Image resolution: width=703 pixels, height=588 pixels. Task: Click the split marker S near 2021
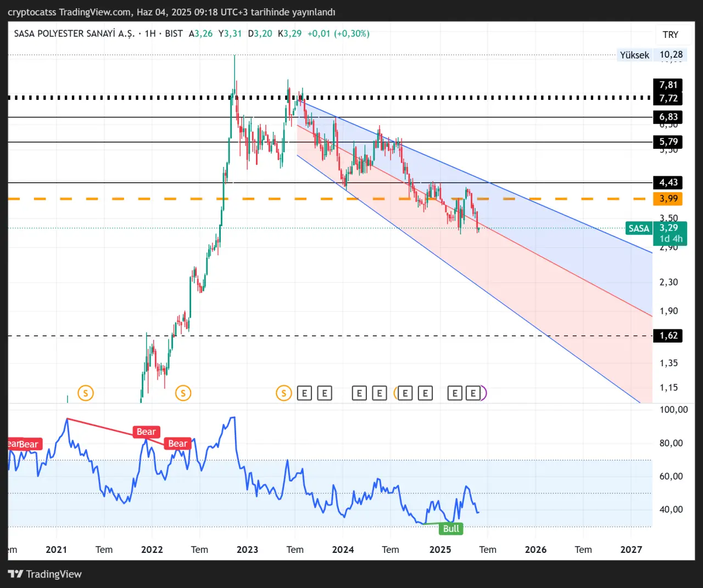coord(86,393)
